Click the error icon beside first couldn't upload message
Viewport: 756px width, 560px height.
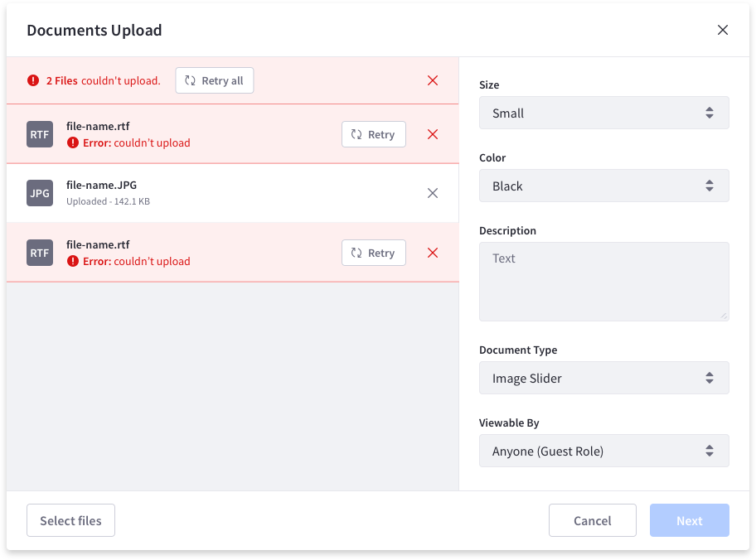[72, 142]
